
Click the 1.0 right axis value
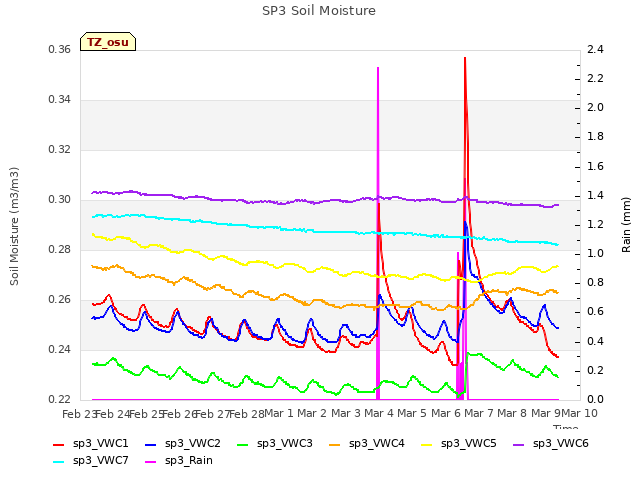pyautogui.click(x=595, y=253)
